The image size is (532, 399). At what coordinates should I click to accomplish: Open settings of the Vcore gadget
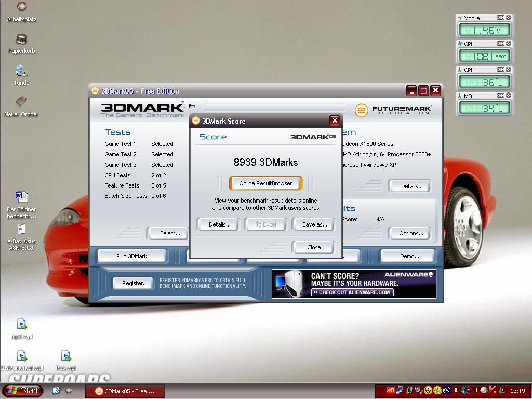click(500, 18)
